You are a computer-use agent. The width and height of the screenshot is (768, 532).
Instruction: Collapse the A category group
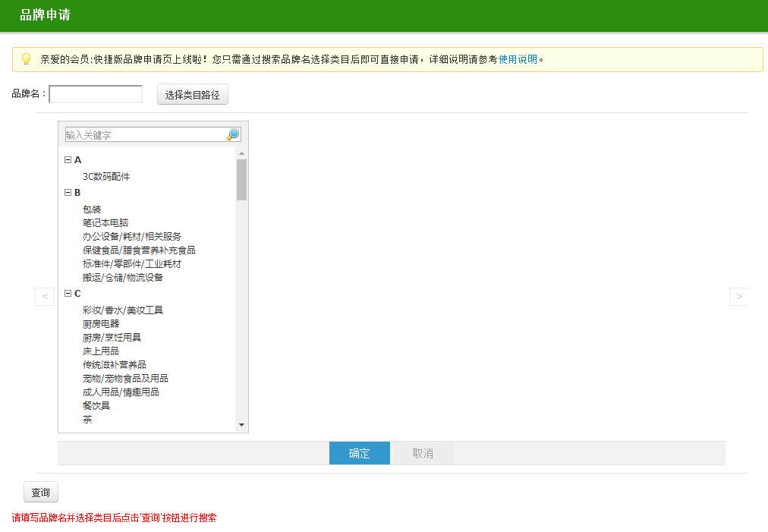pos(68,160)
